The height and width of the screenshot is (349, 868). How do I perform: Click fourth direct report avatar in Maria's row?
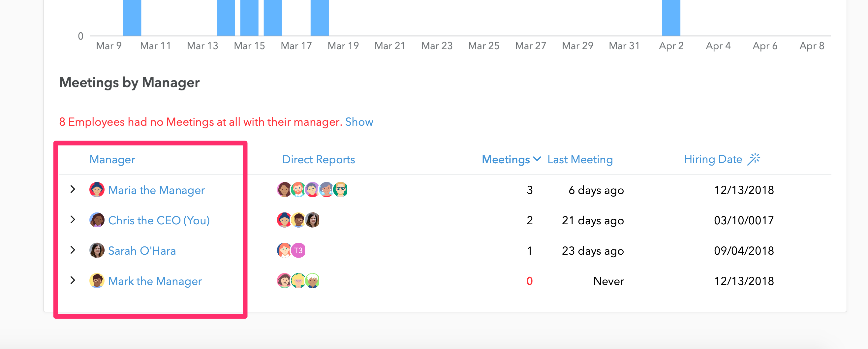pyautogui.click(x=326, y=189)
